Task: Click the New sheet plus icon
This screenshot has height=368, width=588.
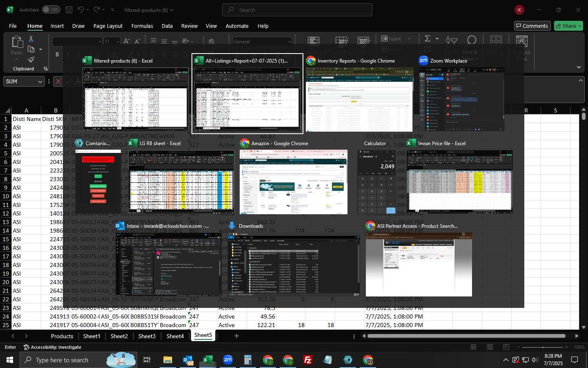Action: (x=236, y=336)
